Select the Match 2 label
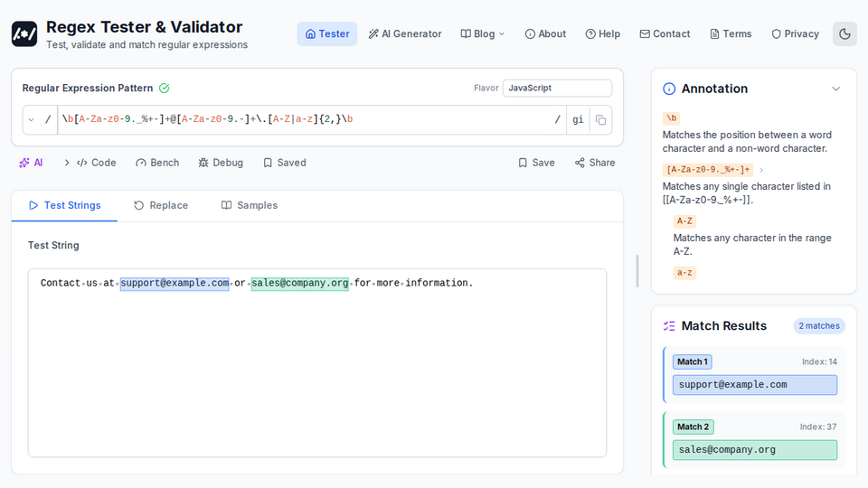 click(x=693, y=427)
